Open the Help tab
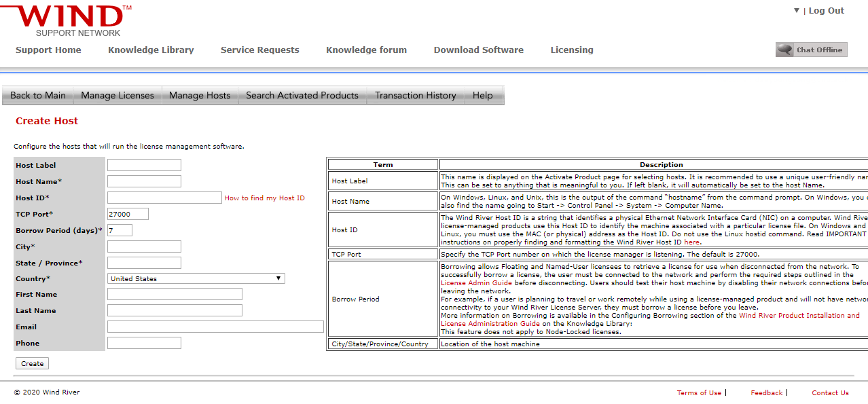Viewport: 868px width, 404px height. 483,95
